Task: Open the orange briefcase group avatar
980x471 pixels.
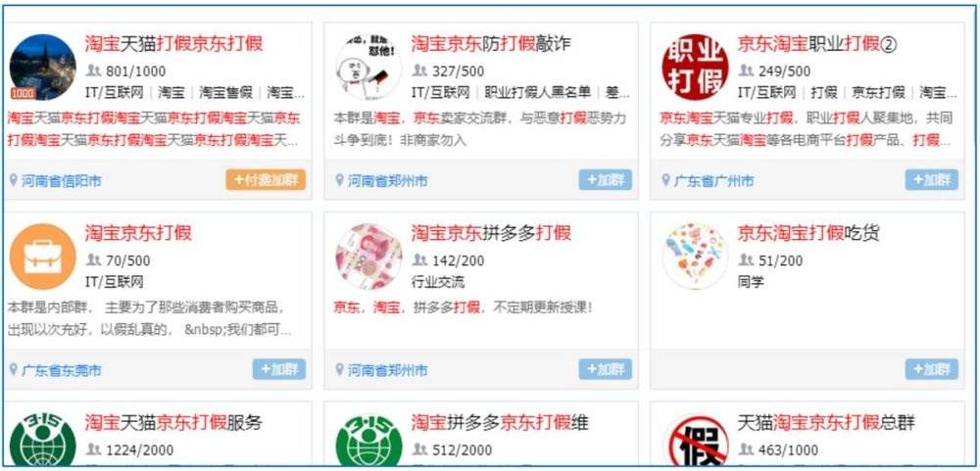Action: (x=42, y=257)
